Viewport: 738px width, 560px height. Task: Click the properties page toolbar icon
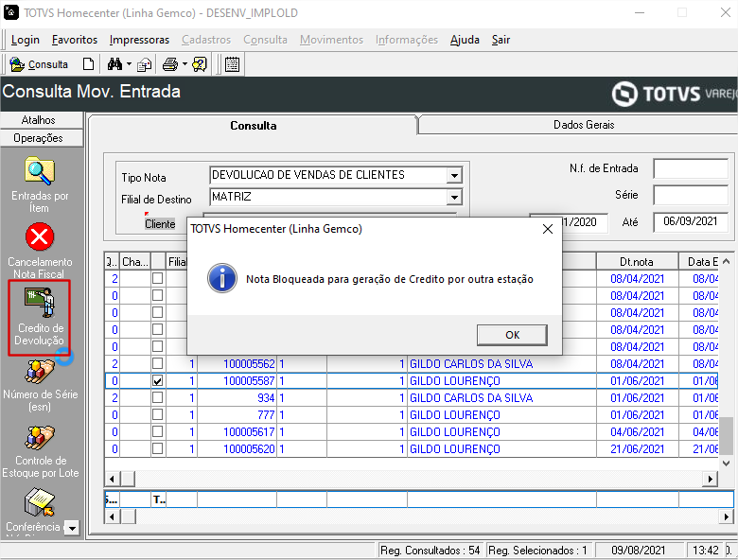coord(144,64)
